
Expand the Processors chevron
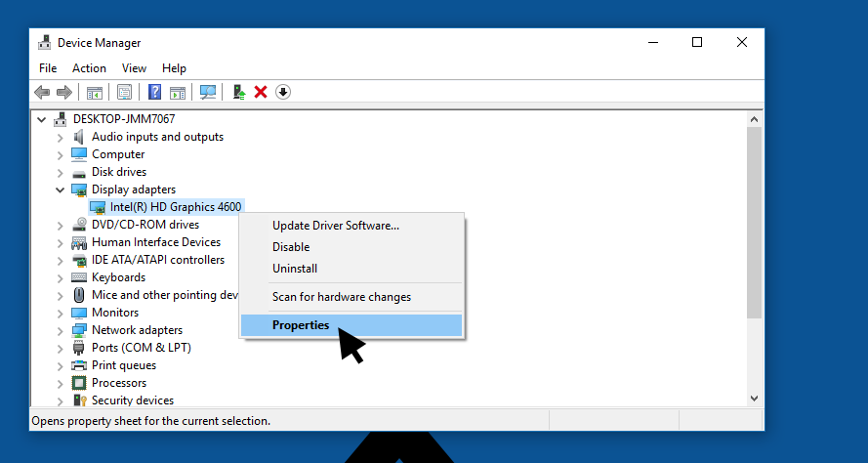(60, 383)
